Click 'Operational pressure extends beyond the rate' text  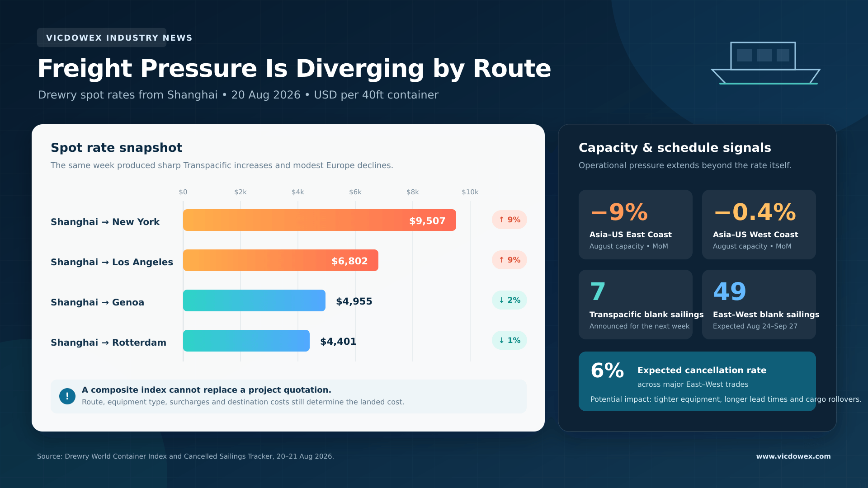(x=685, y=165)
